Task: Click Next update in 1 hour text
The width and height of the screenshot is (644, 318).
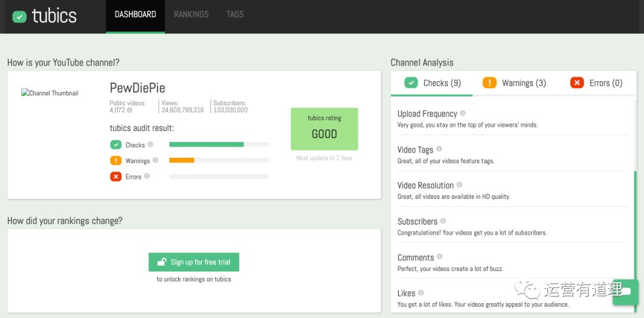Action: [x=324, y=158]
